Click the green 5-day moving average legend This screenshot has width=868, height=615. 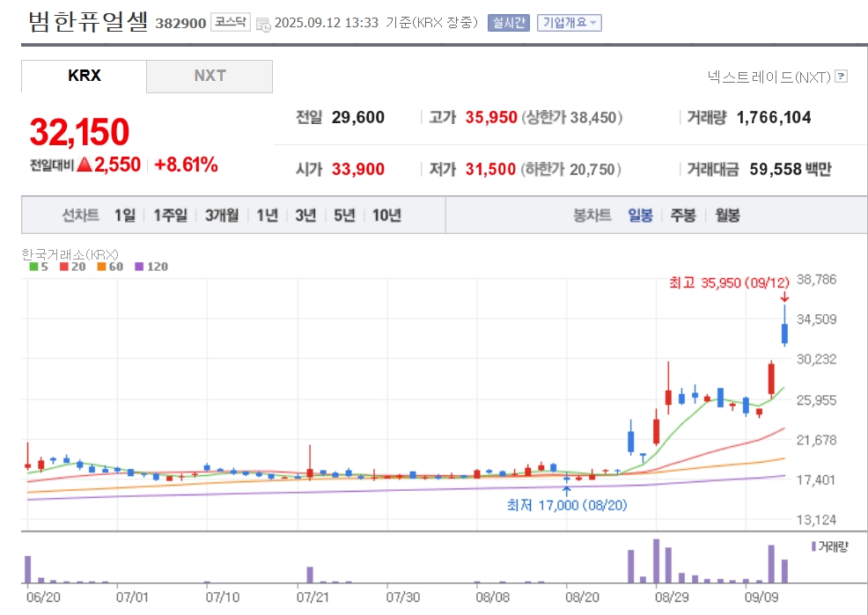39,267
